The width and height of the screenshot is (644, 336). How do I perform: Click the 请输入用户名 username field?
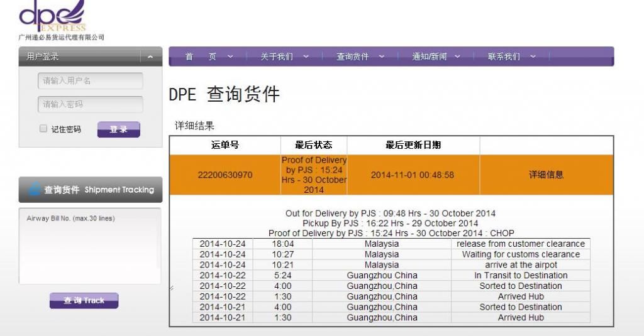tap(90, 81)
